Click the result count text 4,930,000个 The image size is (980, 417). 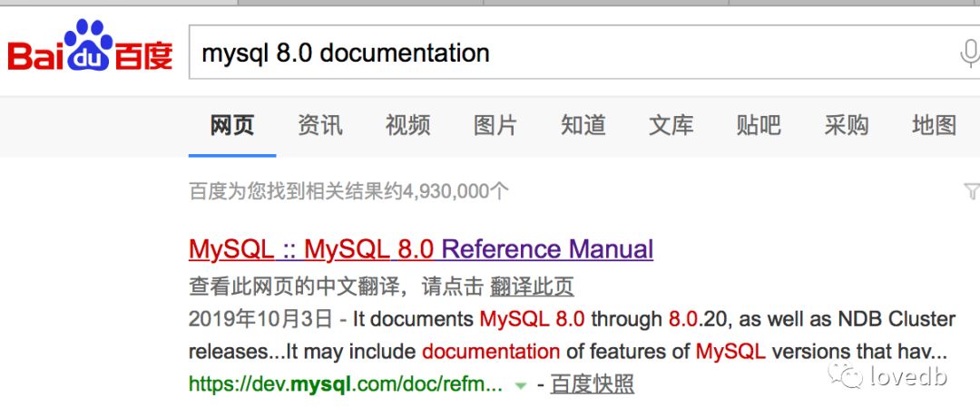pyautogui.click(x=348, y=191)
